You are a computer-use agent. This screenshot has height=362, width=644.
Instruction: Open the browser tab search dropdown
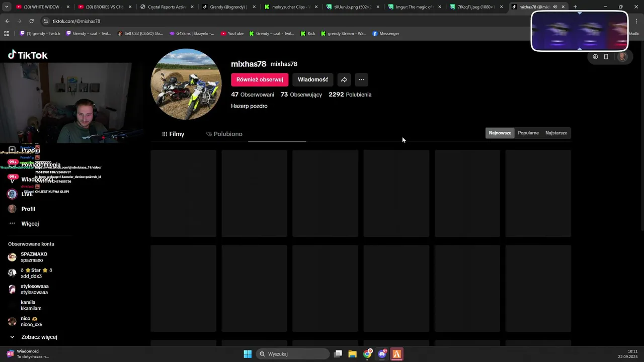[x=7, y=7]
